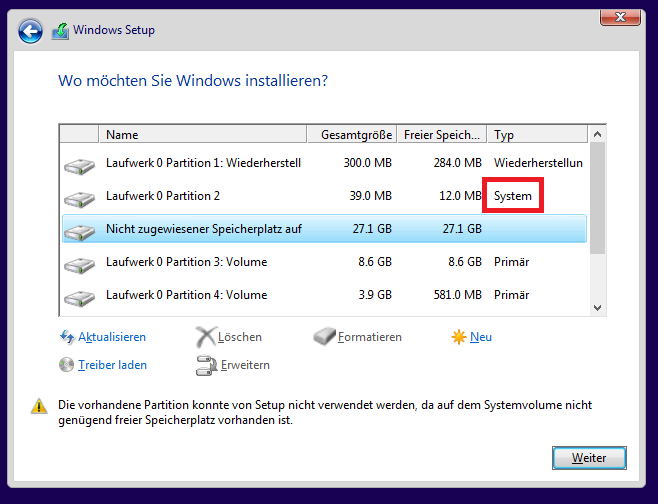Refresh list via Aktualisieren link
Screen dimensions: 658x504
coord(112,337)
